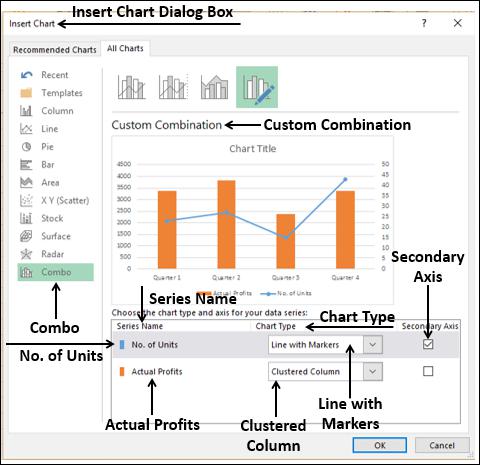Uncheck Secondary Axis for No. of Units
480x465 pixels.
click(428, 344)
